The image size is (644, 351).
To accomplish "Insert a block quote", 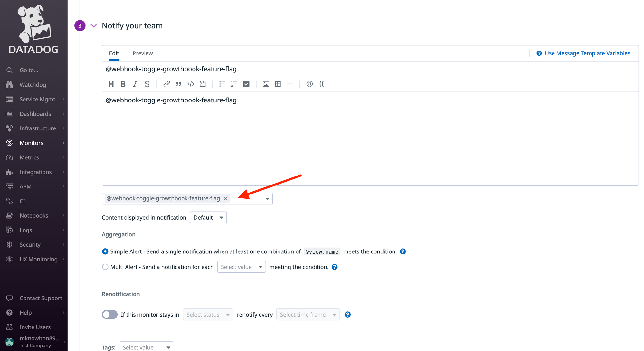I will pos(179,84).
